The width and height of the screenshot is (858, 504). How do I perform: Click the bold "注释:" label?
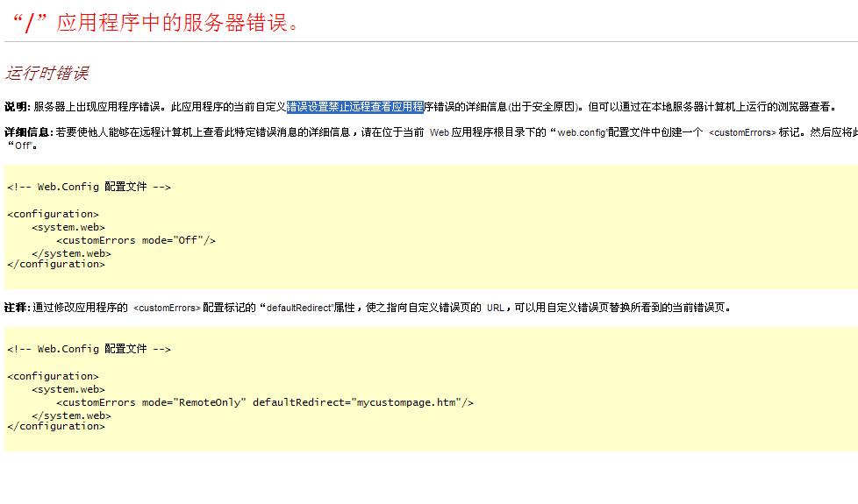pyautogui.click(x=18, y=308)
